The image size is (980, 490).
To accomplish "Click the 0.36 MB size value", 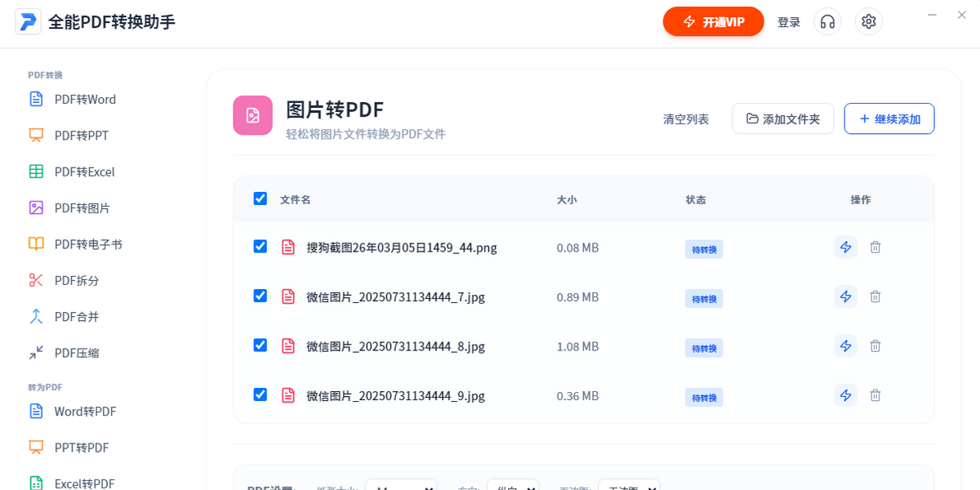I will (x=577, y=396).
